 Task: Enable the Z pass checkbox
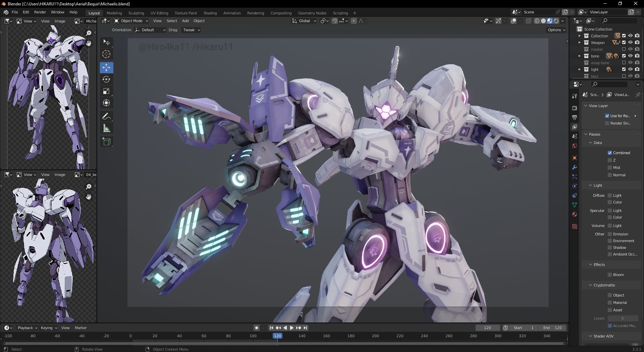click(610, 160)
